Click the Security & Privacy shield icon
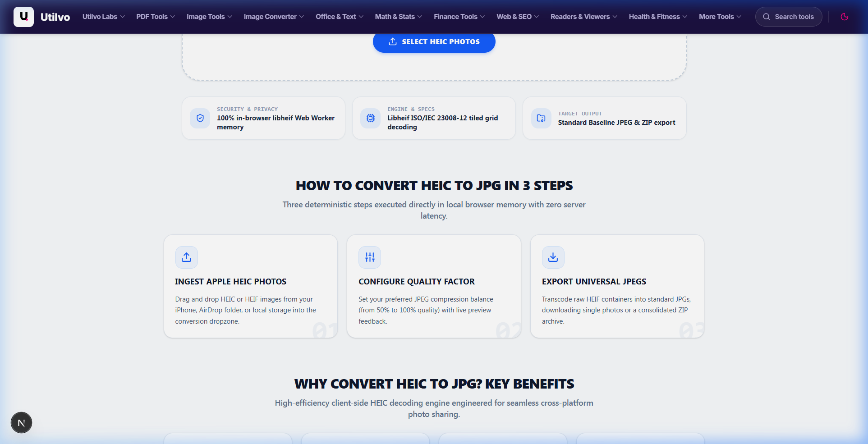 click(x=200, y=118)
